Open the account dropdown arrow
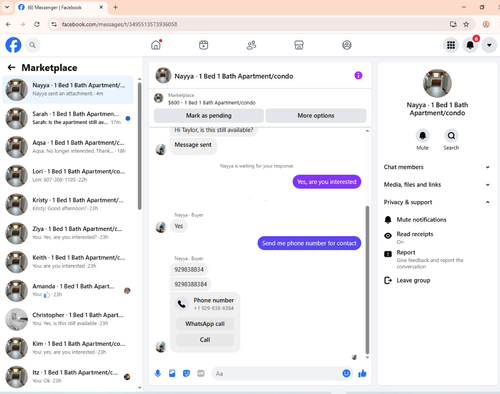This screenshot has width=500, height=394. (x=489, y=45)
